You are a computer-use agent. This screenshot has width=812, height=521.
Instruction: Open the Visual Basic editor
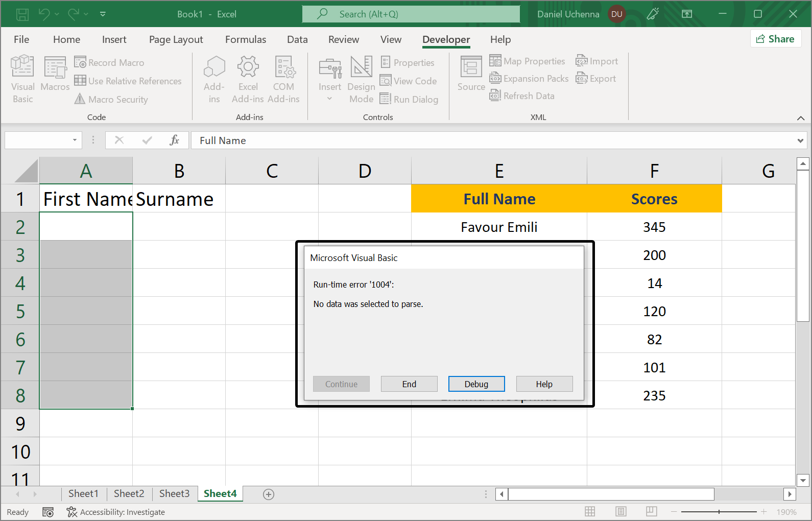[x=22, y=79]
